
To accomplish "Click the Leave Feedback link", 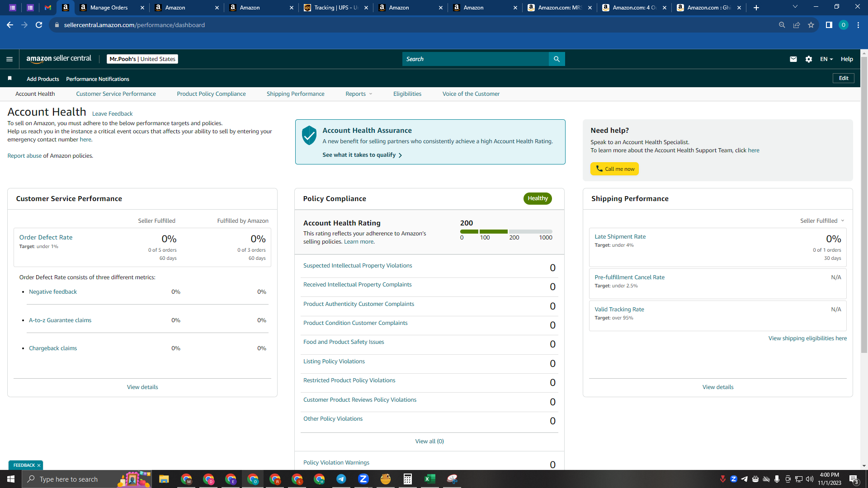I will [113, 114].
